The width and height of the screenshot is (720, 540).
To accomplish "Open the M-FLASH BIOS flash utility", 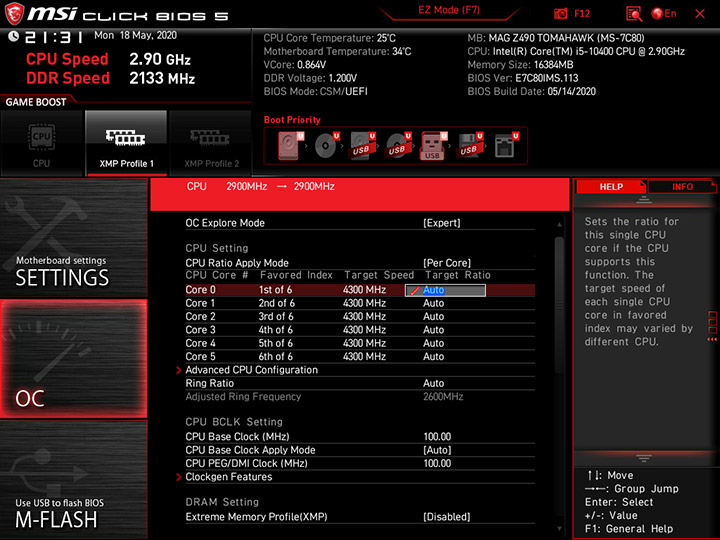I will (x=73, y=479).
